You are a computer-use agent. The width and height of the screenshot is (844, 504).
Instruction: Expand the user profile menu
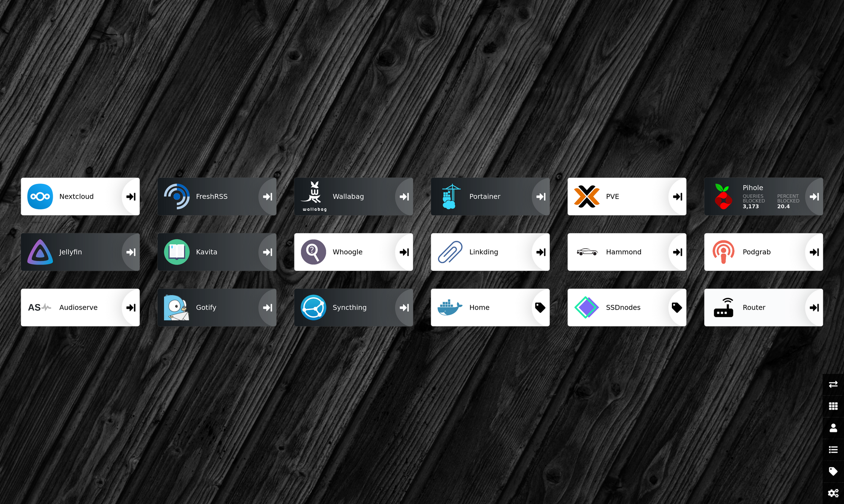pos(833,428)
